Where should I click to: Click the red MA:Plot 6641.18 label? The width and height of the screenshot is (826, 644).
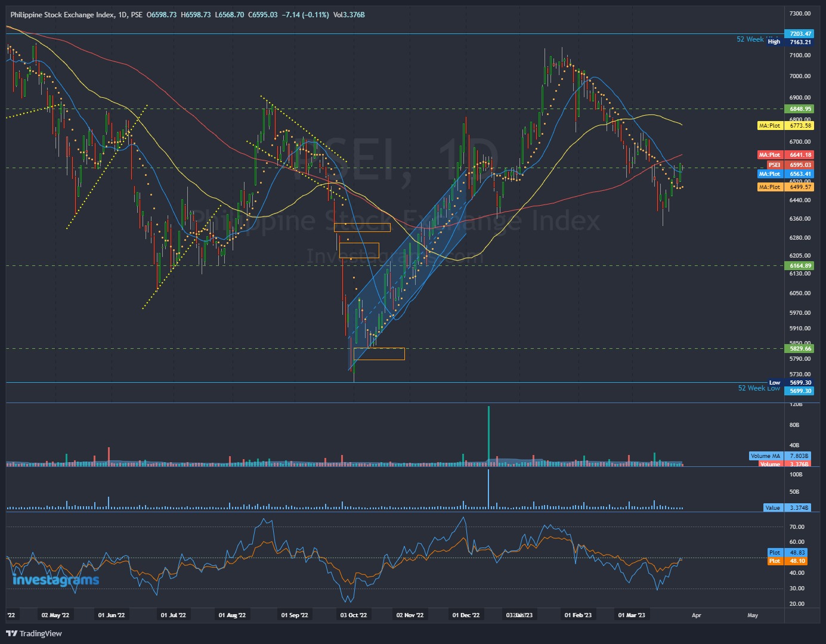click(x=785, y=155)
